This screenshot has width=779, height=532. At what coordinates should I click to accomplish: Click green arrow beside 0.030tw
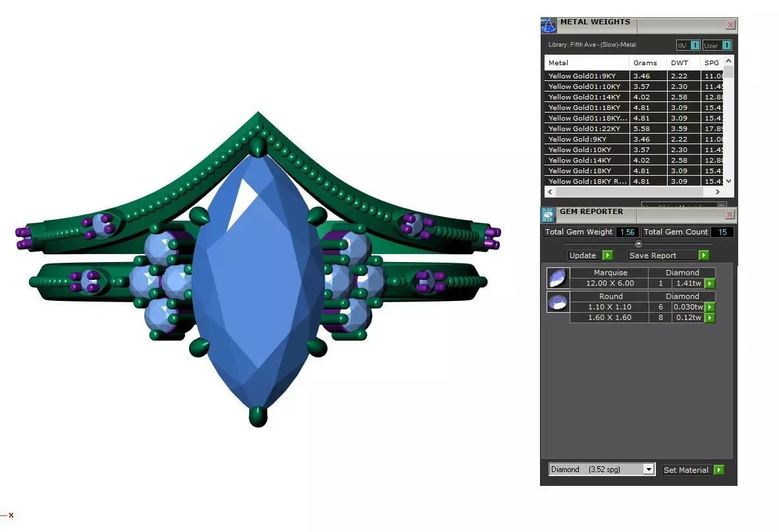[x=710, y=307]
